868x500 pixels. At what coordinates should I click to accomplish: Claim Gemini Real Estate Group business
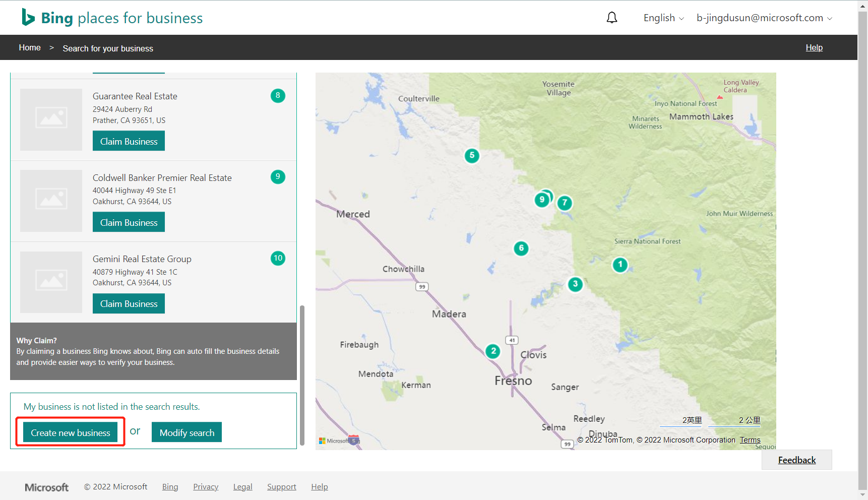[x=129, y=303]
